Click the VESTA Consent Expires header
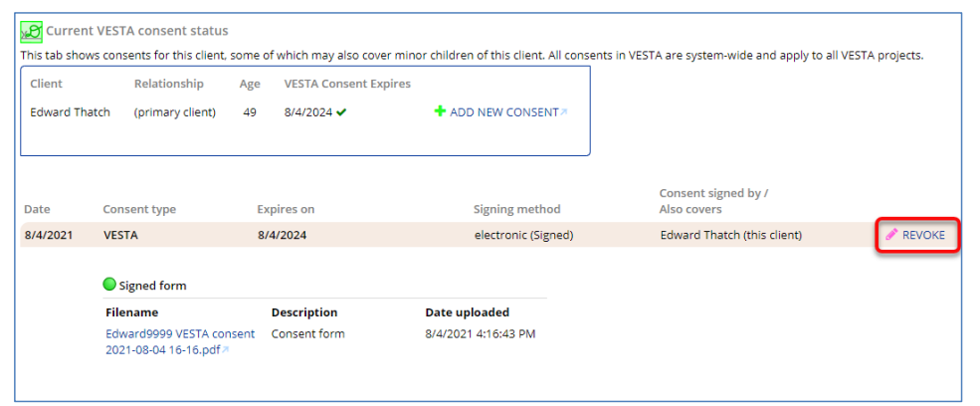 (x=347, y=84)
